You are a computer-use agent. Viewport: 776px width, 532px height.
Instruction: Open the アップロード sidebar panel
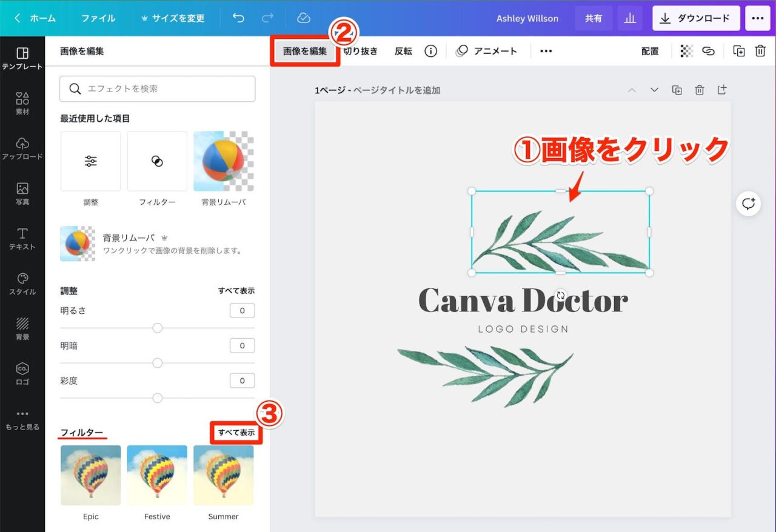tap(22, 148)
